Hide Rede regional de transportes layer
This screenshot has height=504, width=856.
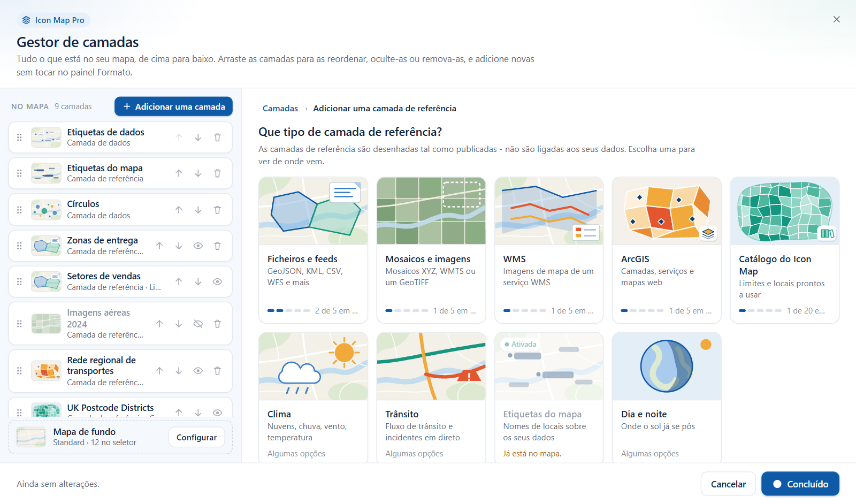(198, 371)
